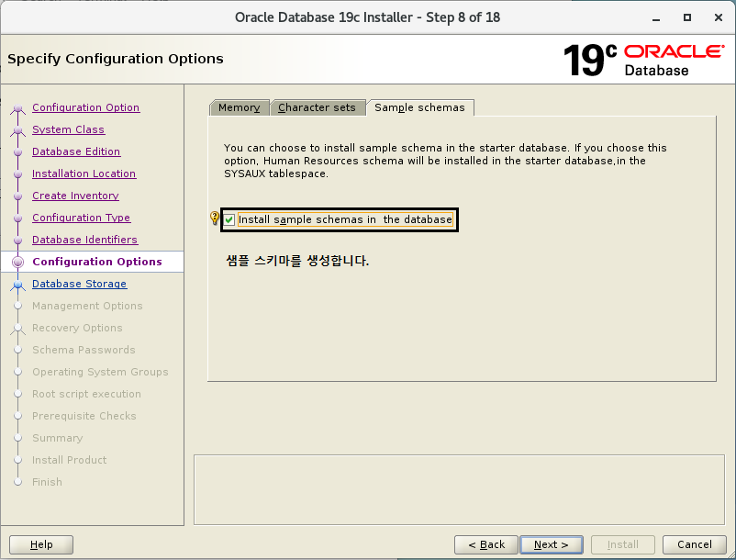The image size is (736, 560).
Task: Proceed with the Next button
Action: tap(552, 544)
